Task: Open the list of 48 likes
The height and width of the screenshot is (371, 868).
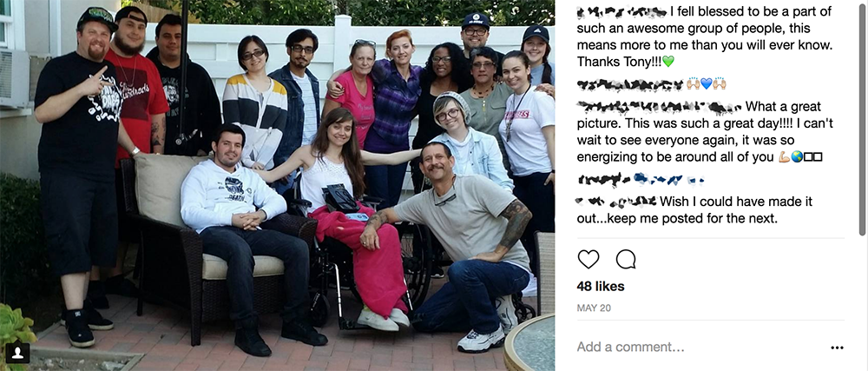Action: pos(601,286)
